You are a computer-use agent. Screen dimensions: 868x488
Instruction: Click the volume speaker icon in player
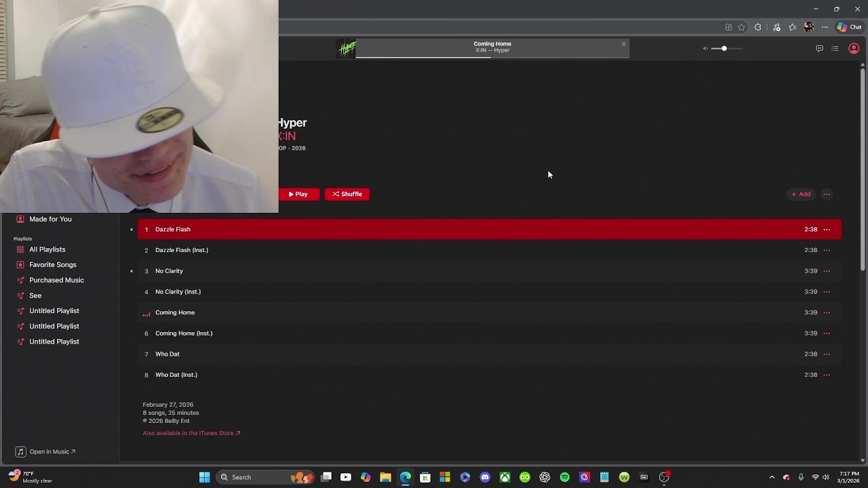(x=705, y=48)
